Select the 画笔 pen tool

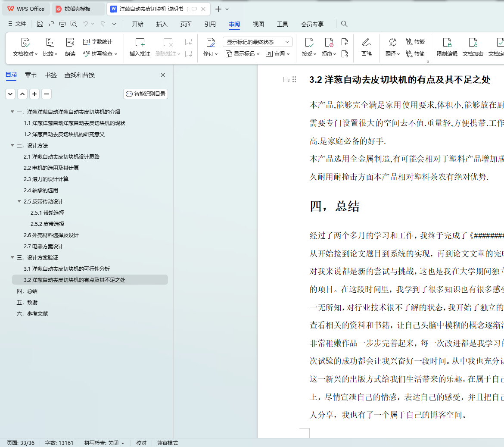tap(367, 47)
